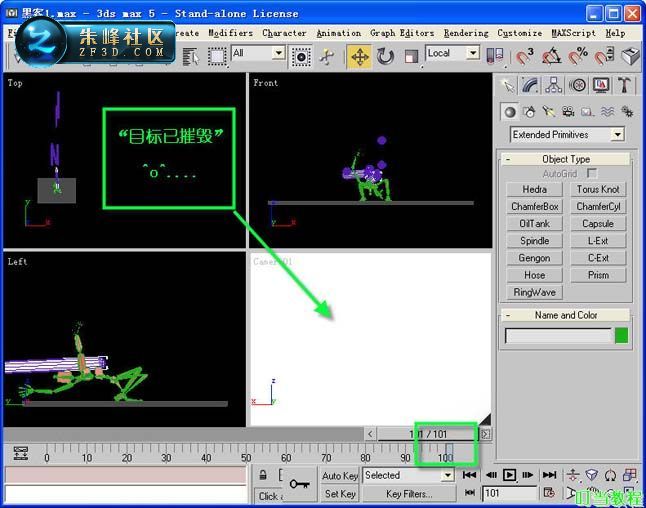Toggle the Set Key button
The image size is (646, 508).
pos(339,494)
